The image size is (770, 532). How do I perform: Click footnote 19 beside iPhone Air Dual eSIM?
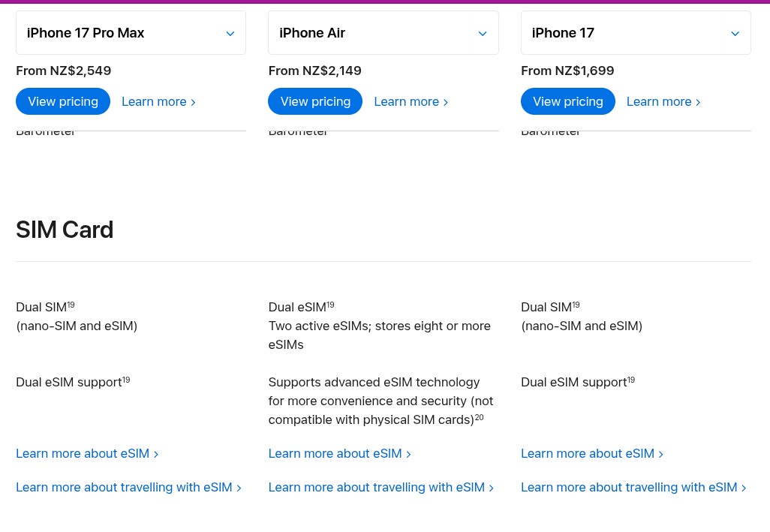[x=330, y=305]
